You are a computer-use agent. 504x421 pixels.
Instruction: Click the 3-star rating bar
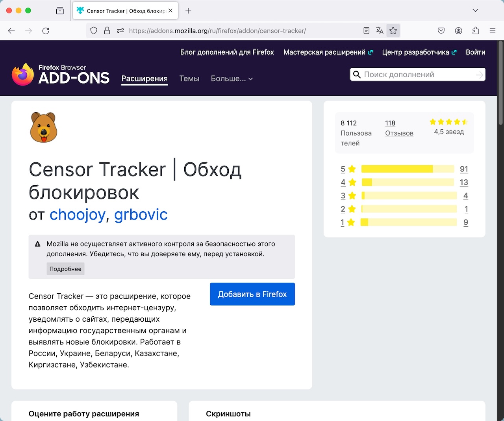409,196
